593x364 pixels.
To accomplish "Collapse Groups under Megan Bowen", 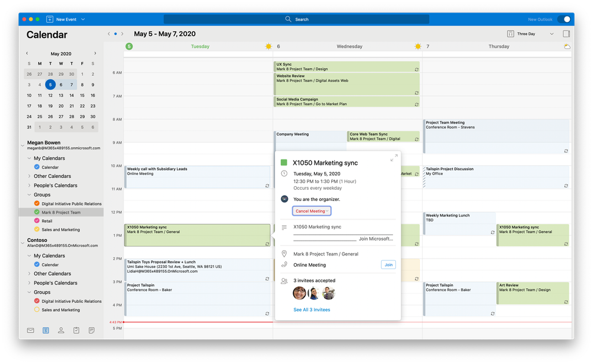I will point(29,195).
